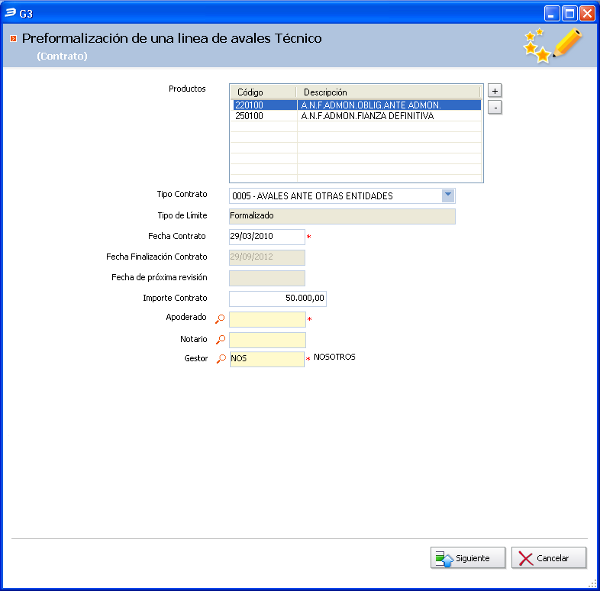The height and width of the screenshot is (591, 600).
Task: Add a product with the plus button
Action: [495, 91]
